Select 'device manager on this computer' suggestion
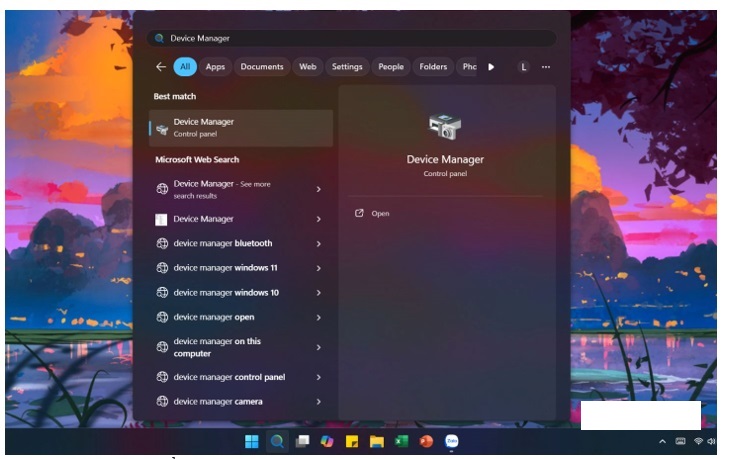Viewport: 732px width, 459px height. [x=241, y=347]
